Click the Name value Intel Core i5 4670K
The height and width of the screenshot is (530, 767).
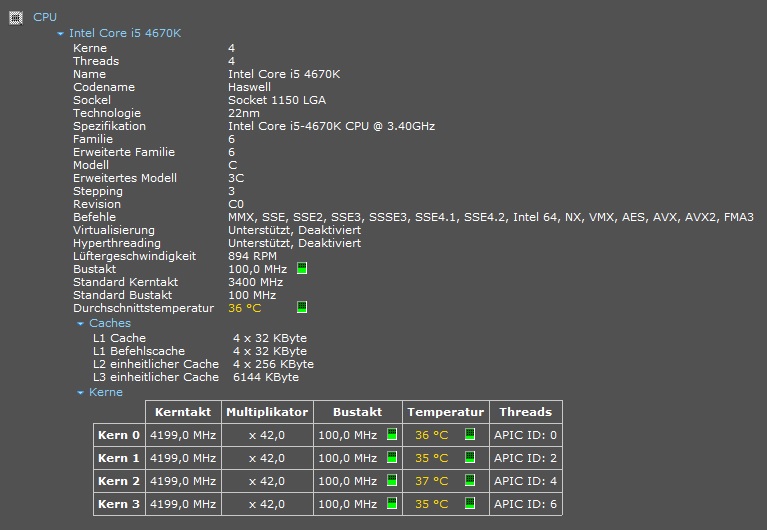click(x=284, y=74)
